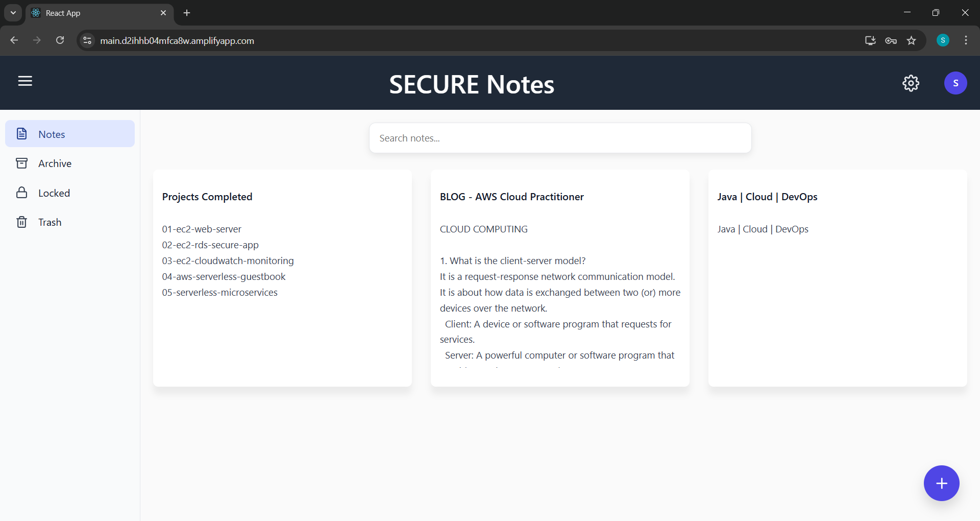Viewport: 980px width, 521px height.
Task: Open the Trash section
Action: click(x=50, y=222)
